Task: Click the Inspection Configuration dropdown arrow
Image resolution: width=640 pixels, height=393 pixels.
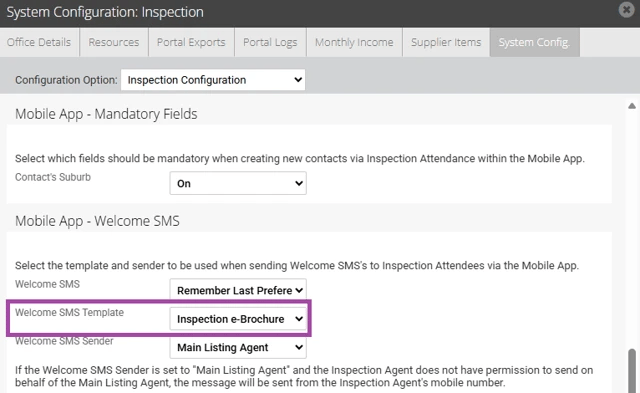Action: [298, 80]
